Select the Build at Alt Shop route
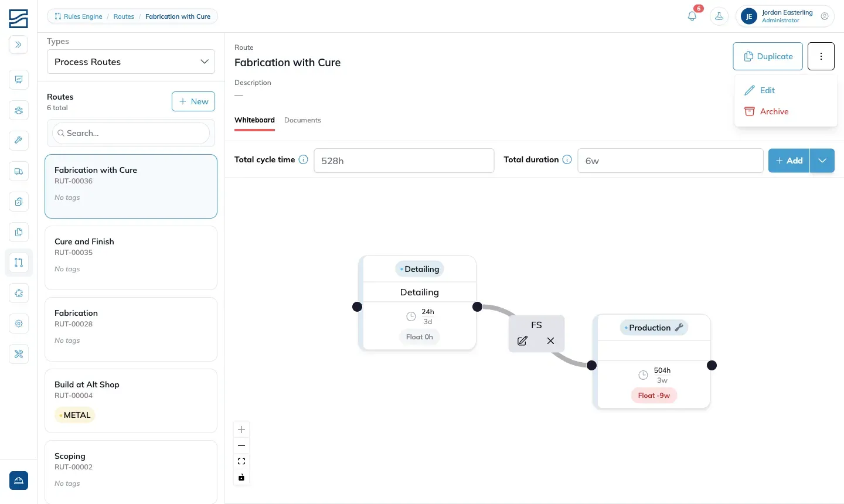844x504 pixels. pyautogui.click(x=131, y=401)
